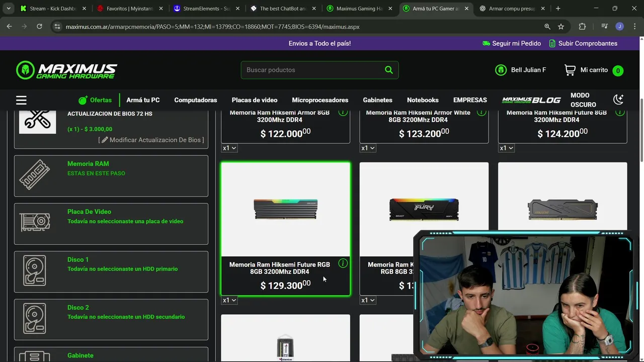Open EMPRESAS menu item
The height and width of the screenshot is (362, 644).
tap(470, 100)
